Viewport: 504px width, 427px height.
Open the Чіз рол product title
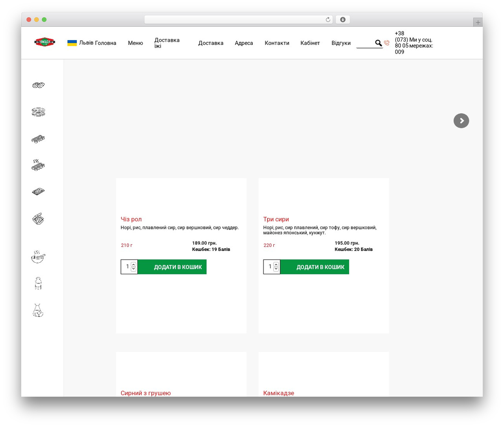click(131, 219)
